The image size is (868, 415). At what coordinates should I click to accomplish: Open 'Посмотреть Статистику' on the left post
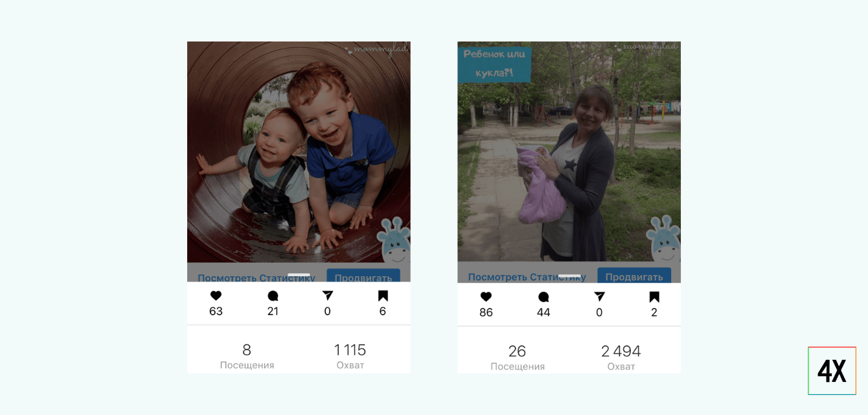(x=257, y=278)
